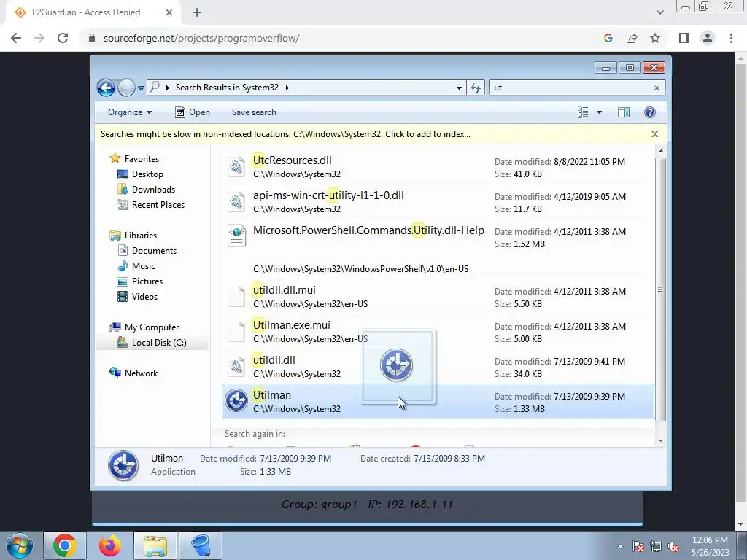Screen dimensions: 747x560
Task: Close the E2Guardian tab
Action: pos(169,12)
